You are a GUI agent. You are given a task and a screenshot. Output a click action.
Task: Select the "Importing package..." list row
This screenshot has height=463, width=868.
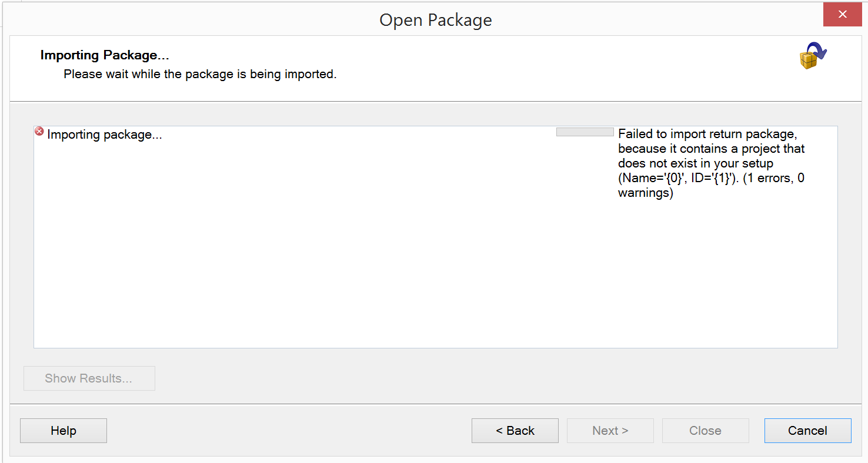105,135
